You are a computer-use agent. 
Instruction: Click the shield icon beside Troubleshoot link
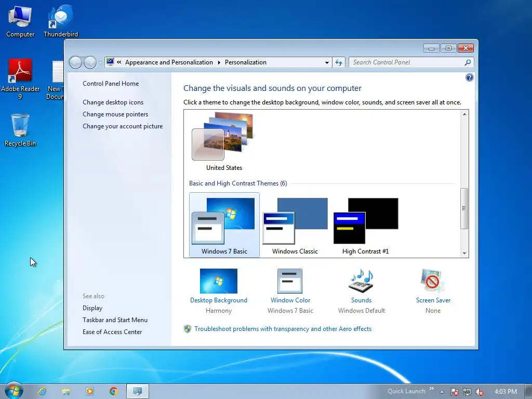(187, 329)
